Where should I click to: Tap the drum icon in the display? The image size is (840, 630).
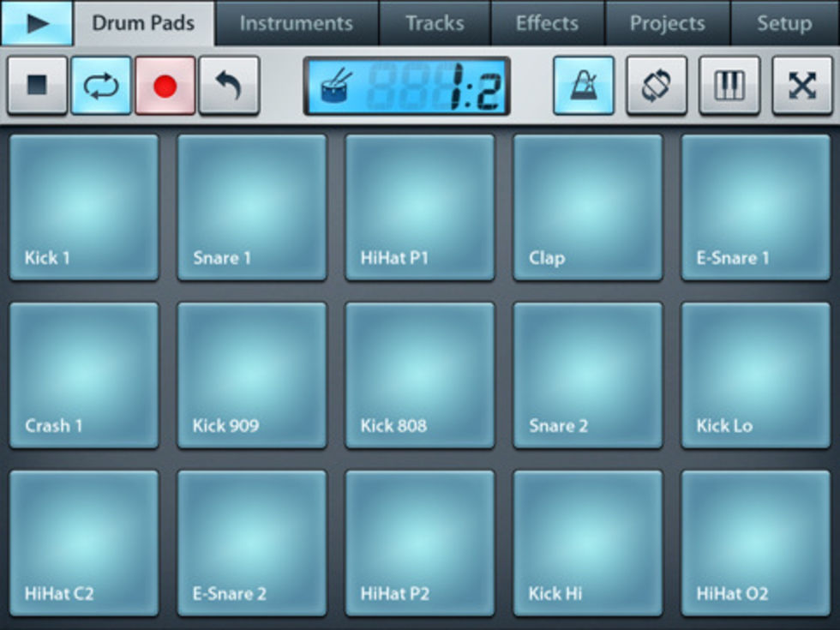pyautogui.click(x=336, y=87)
